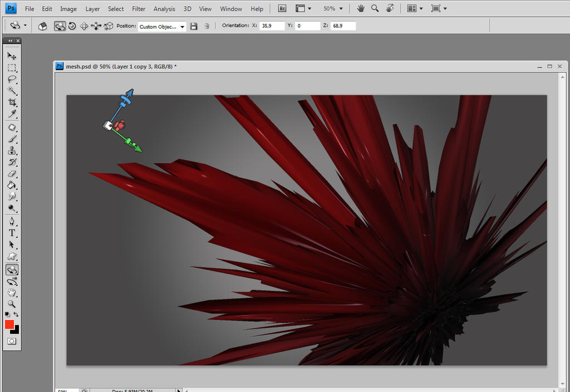
Task: Select the Rectangular Marquee tool
Action: pyautogui.click(x=12, y=67)
